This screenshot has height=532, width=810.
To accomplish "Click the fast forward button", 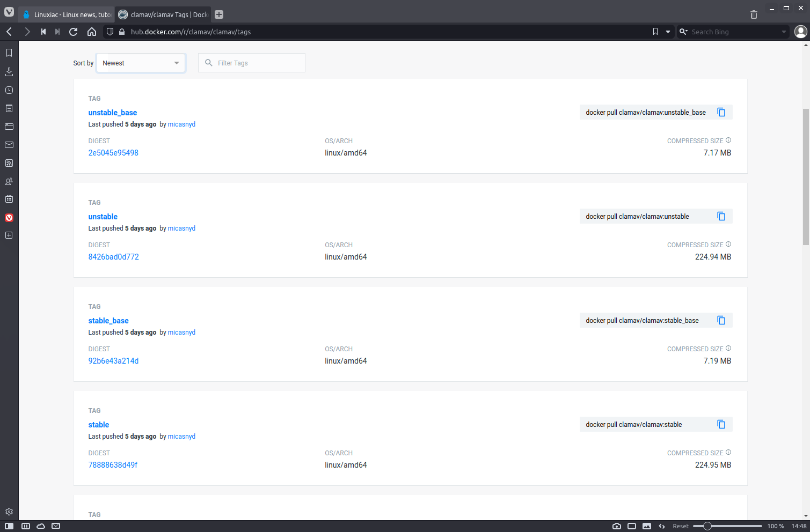I will 57,32.
